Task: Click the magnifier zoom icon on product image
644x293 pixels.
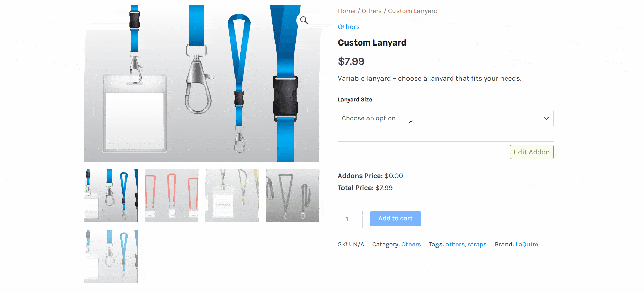Action: (x=304, y=20)
